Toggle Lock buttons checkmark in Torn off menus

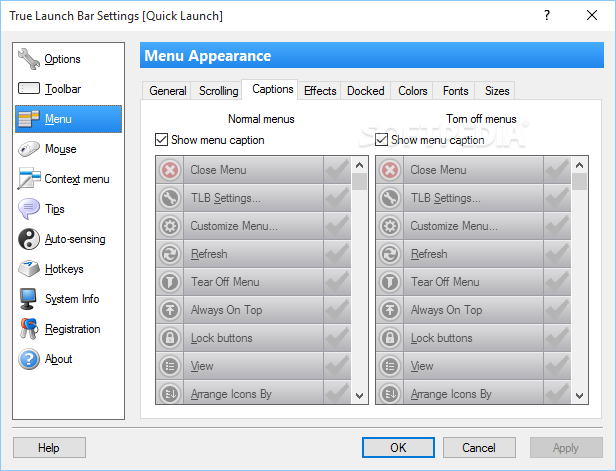[557, 338]
